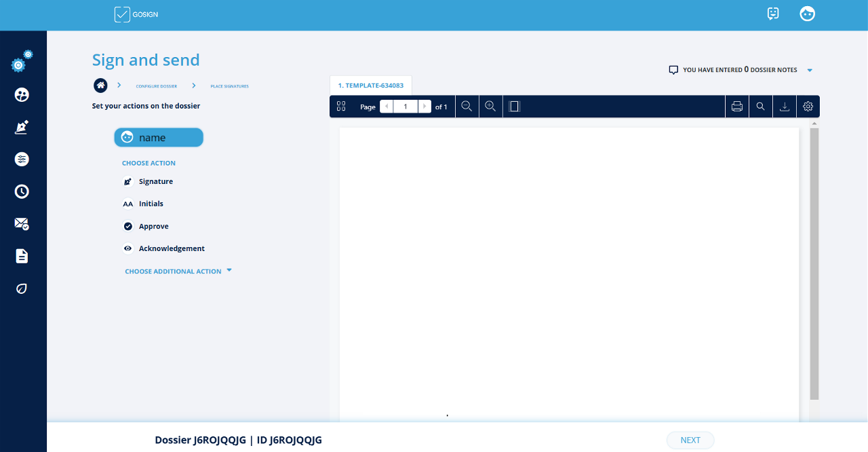
Task: Go to Configure Dossier breadcrumb step
Action: point(156,86)
